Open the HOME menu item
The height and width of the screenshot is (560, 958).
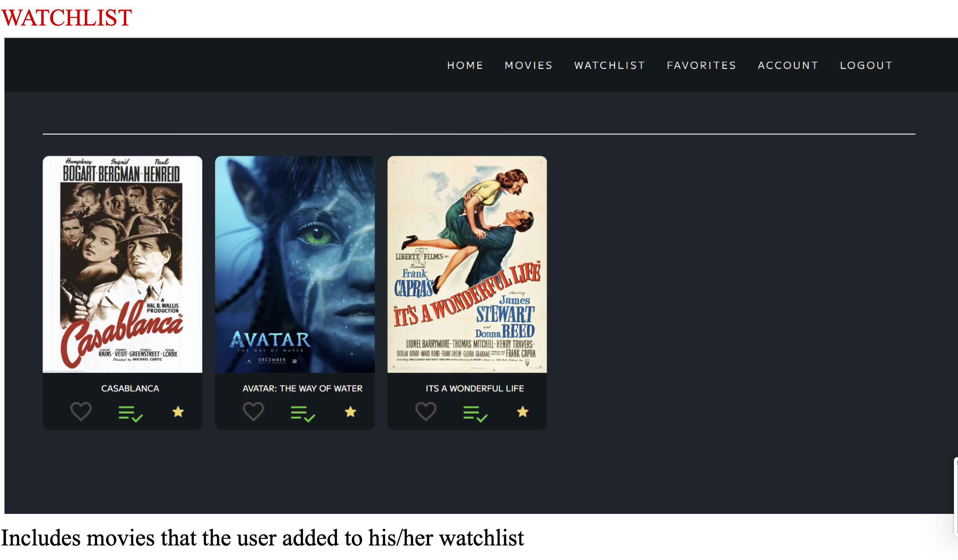pyautogui.click(x=465, y=65)
